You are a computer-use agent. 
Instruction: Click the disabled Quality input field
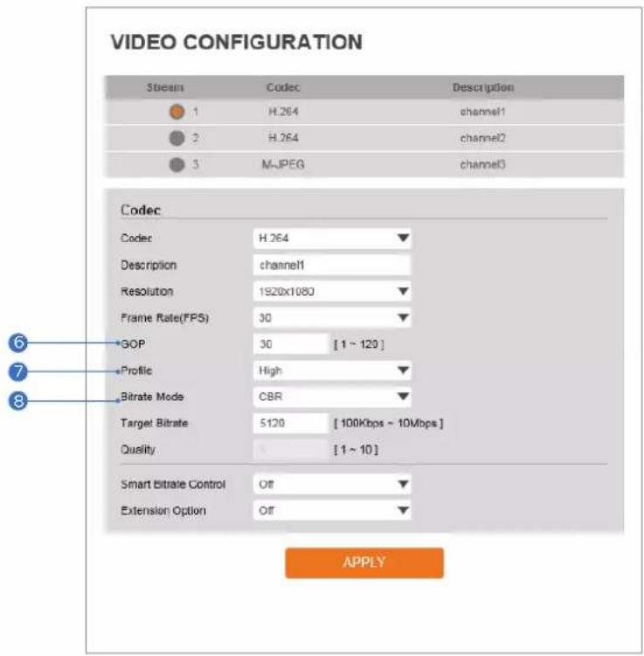point(291,450)
